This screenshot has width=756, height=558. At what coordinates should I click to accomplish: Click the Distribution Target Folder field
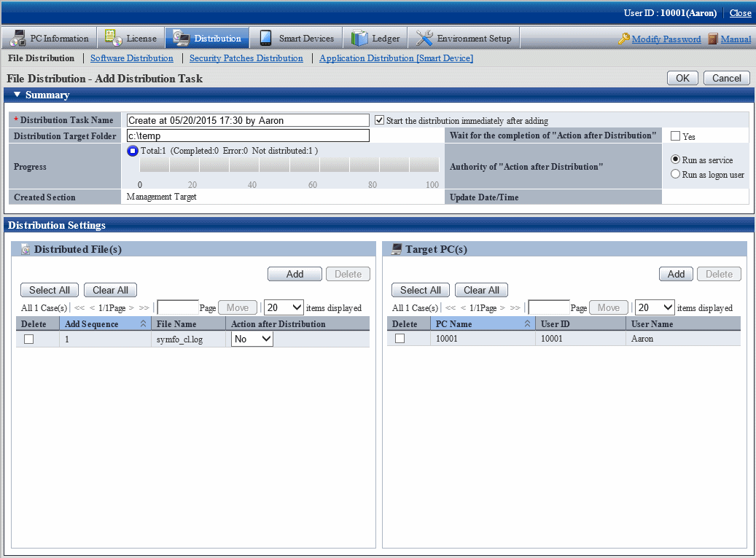tap(248, 135)
